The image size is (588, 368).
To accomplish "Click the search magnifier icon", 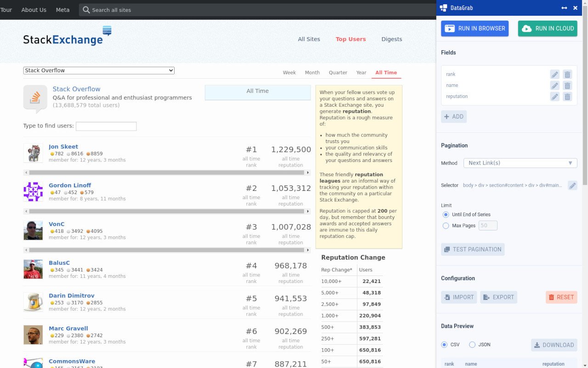I will pos(86,10).
